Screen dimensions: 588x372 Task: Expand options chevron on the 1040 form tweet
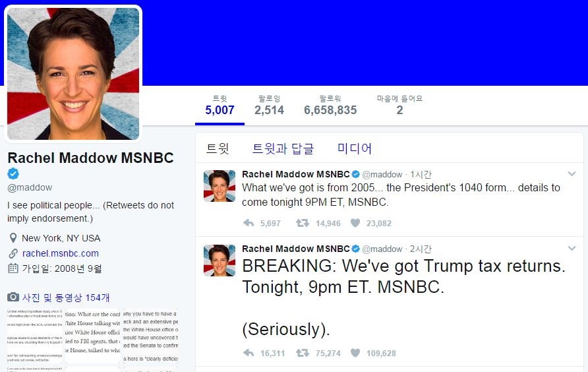[572, 174]
